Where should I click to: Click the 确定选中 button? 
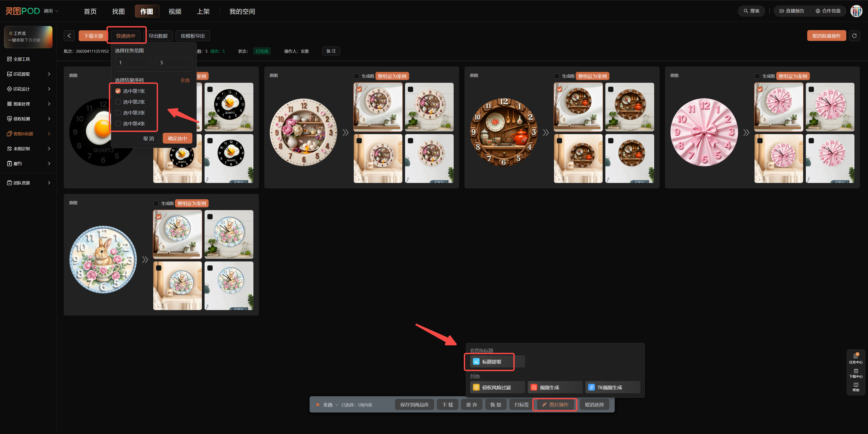(177, 139)
